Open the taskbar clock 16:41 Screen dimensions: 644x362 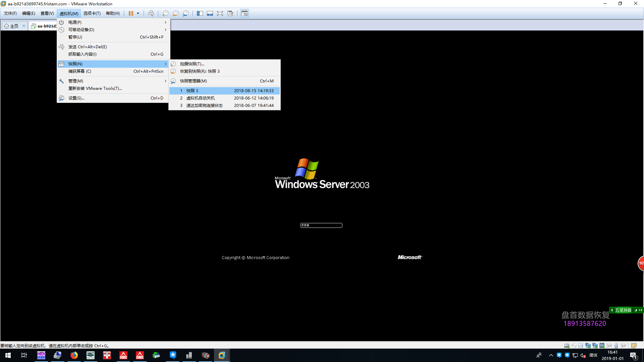click(x=612, y=355)
